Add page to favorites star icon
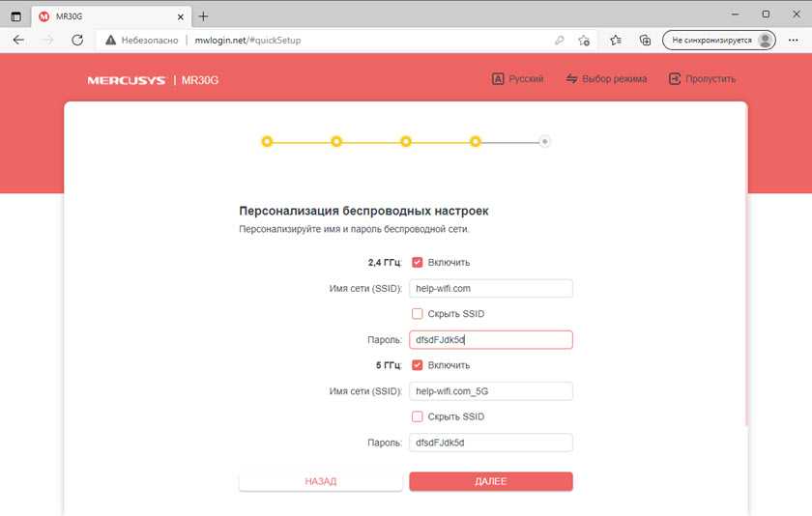Screen dimensions: 812x516 (x=584, y=41)
